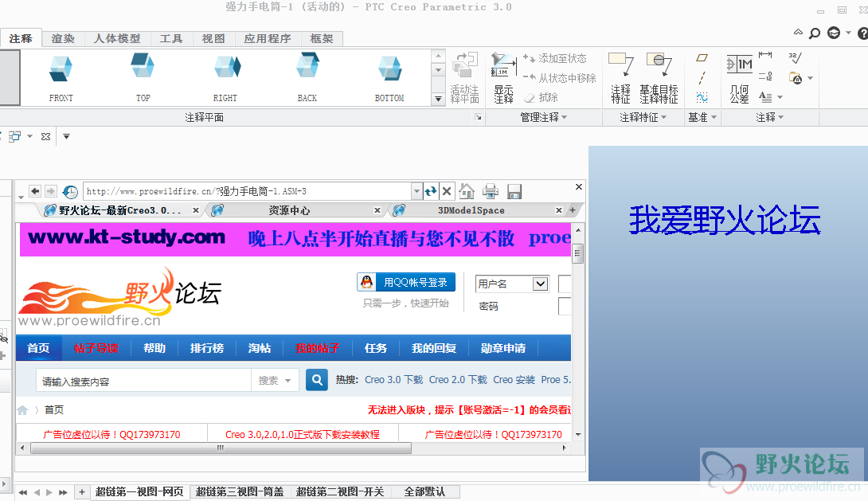Click the breadcrumb home icon
This screenshot has height=501, width=868.
22,409
